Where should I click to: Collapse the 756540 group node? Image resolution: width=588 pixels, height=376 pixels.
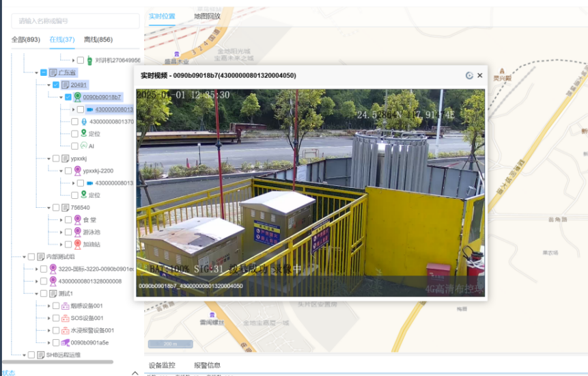[49, 207]
